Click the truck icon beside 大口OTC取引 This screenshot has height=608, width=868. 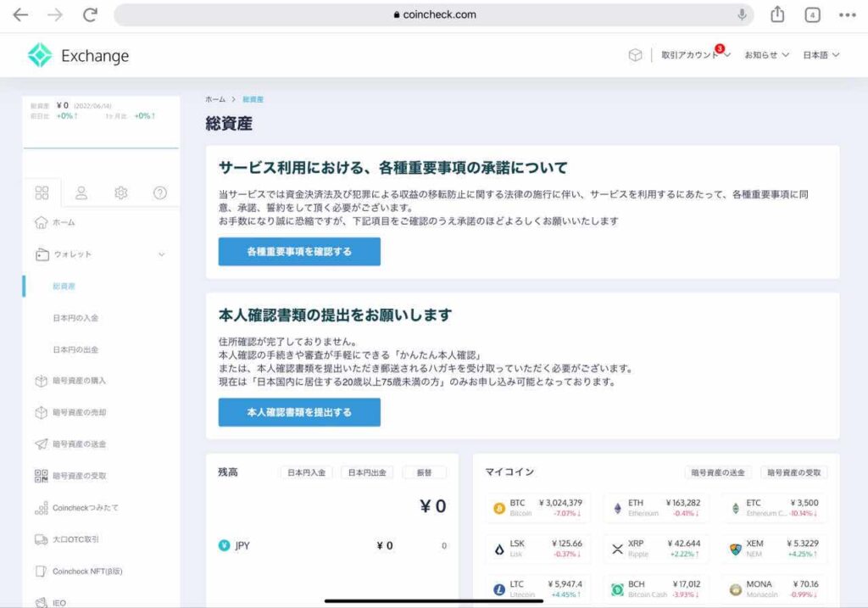coord(41,539)
